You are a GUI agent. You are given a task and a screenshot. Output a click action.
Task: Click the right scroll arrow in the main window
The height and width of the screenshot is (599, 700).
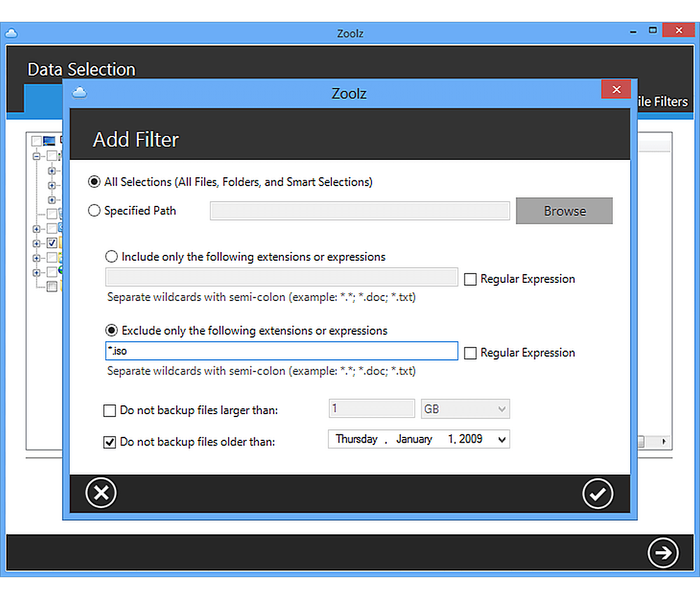664,442
